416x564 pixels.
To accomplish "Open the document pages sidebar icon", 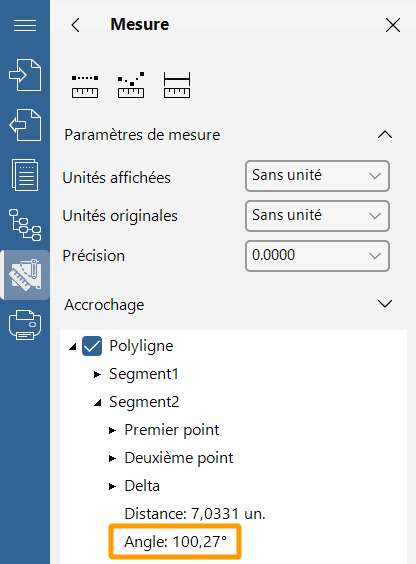I will [25, 175].
